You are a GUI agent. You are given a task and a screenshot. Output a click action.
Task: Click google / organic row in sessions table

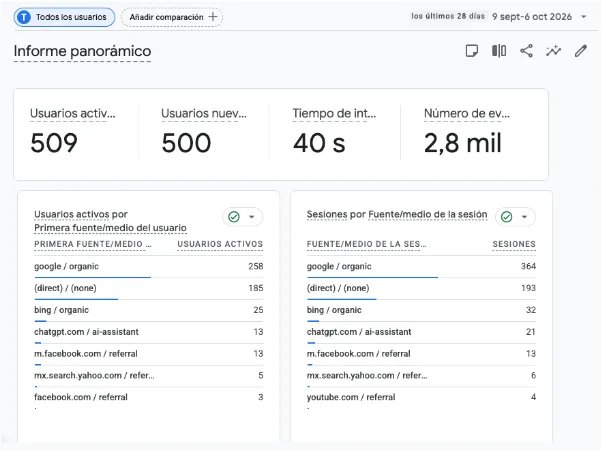click(421, 267)
